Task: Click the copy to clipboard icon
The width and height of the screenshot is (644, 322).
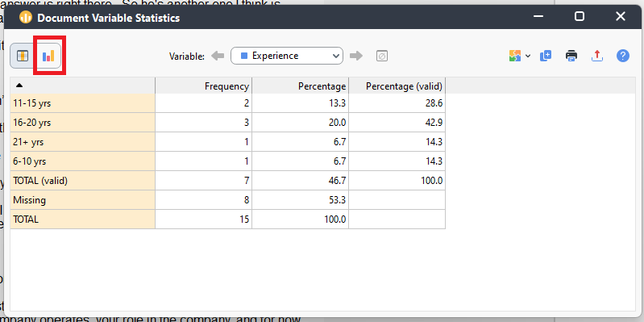Action: point(546,56)
